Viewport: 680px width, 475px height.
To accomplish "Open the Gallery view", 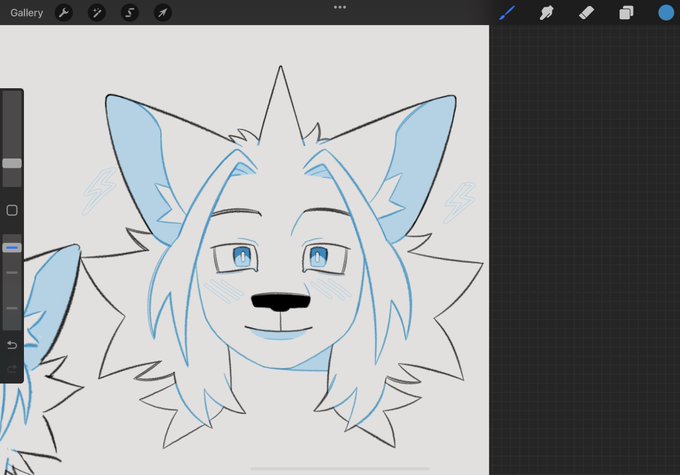I will pos(26,13).
